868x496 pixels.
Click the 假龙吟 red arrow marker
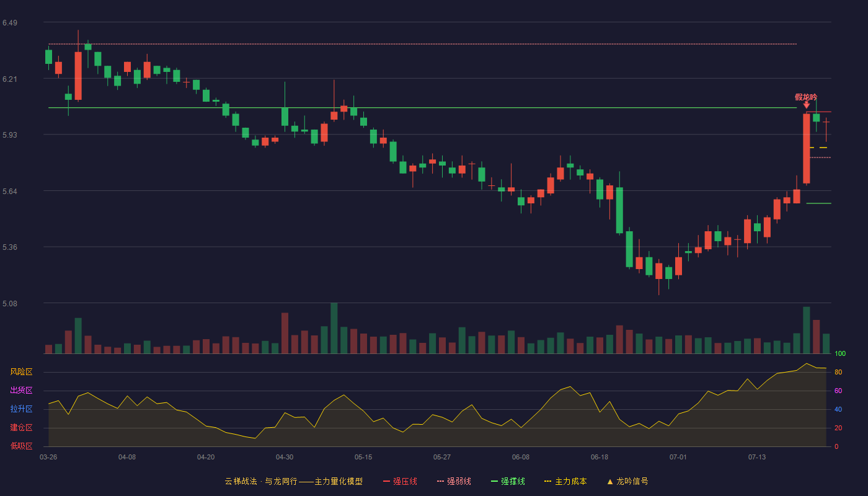point(806,105)
